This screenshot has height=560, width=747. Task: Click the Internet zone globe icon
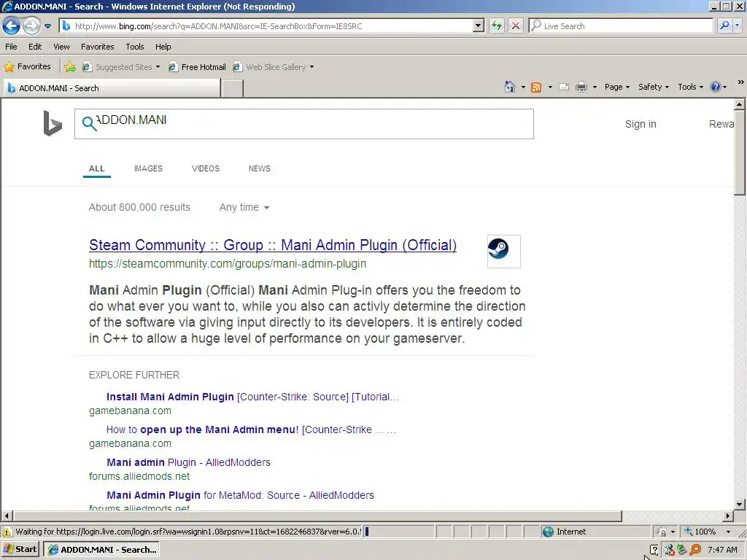click(548, 532)
